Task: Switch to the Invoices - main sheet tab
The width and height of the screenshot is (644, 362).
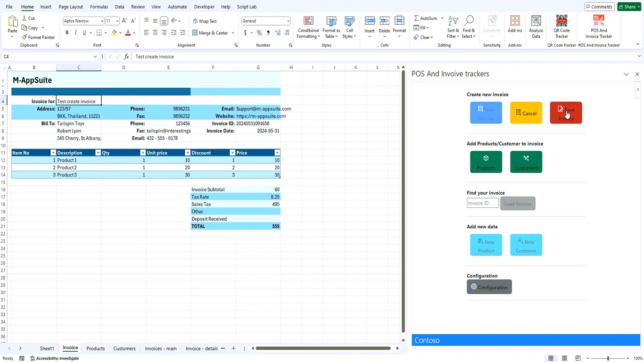Action: pyautogui.click(x=161, y=349)
